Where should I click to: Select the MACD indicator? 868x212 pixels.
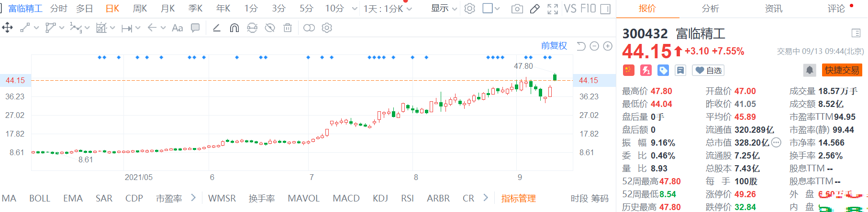(346, 198)
